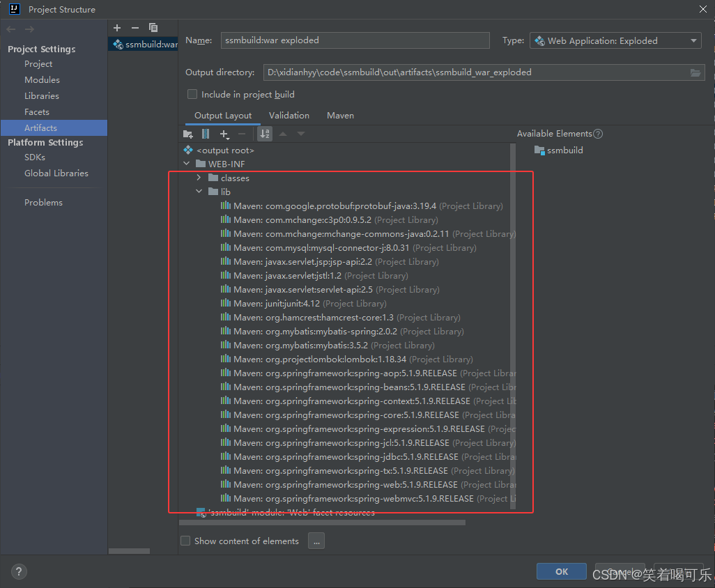Viewport: 715px width, 588px height.
Task: Click the Add artifact plus icon
Action: (117, 28)
